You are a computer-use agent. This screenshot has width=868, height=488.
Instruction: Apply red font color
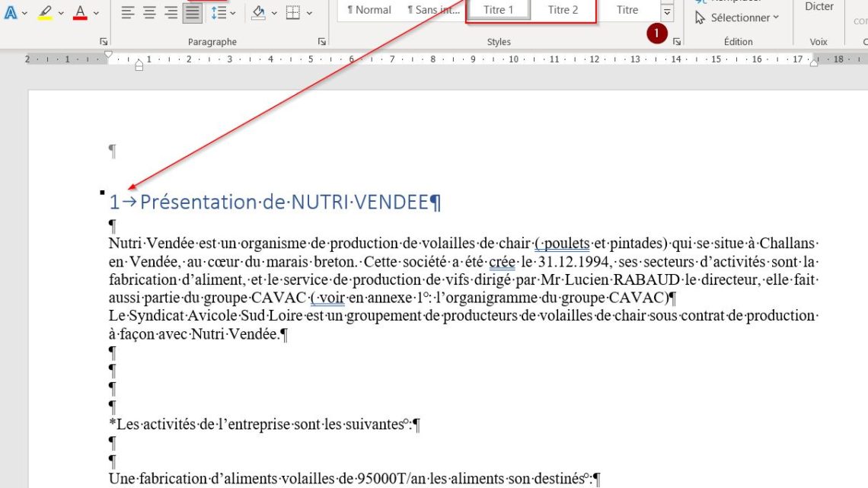(x=80, y=12)
